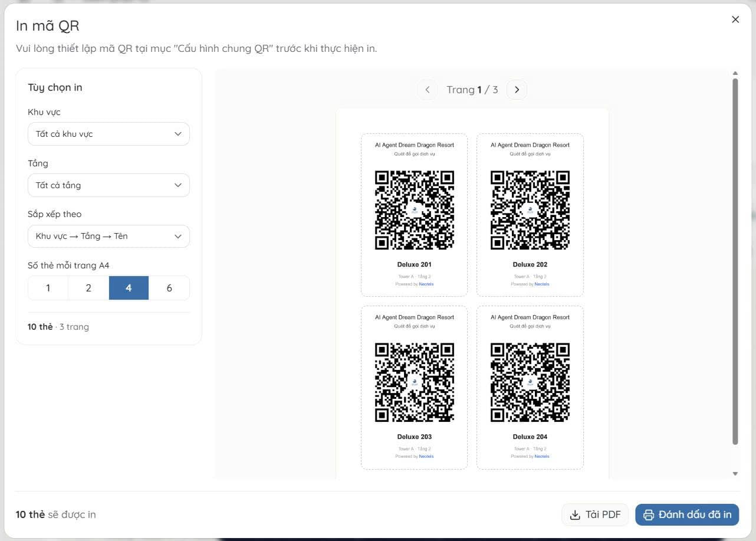Click the Đánh dấu đã in button
Screen dimensions: 756x541
(687, 514)
